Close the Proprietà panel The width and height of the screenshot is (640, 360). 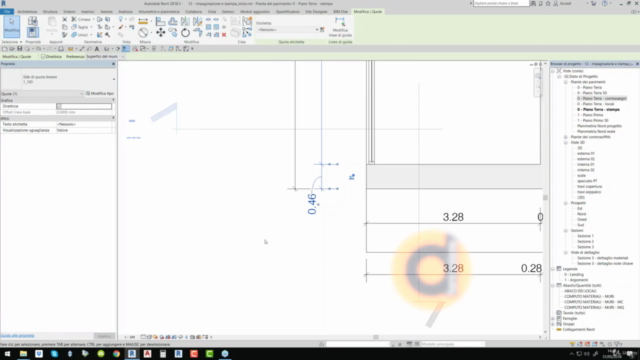tap(113, 64)
